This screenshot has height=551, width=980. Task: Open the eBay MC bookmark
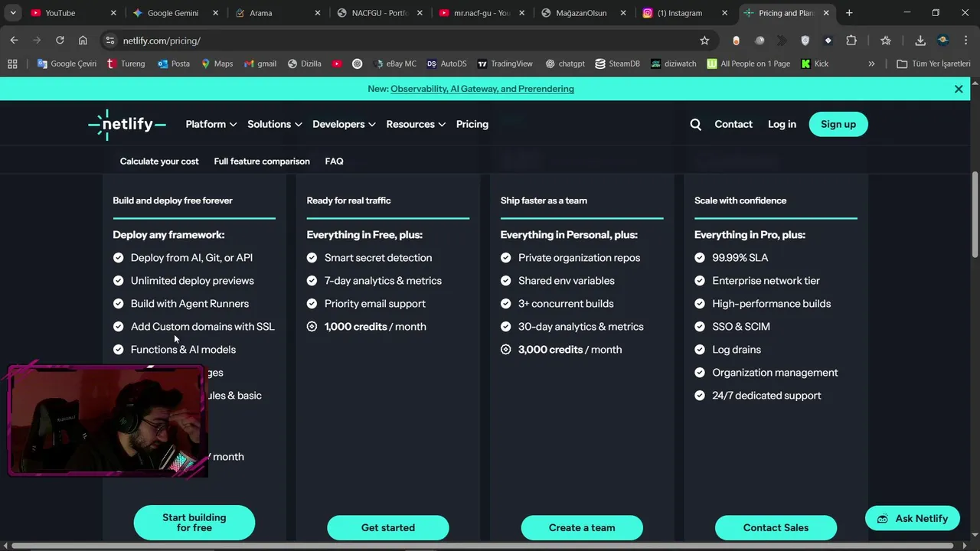click(x=394, y=64)
